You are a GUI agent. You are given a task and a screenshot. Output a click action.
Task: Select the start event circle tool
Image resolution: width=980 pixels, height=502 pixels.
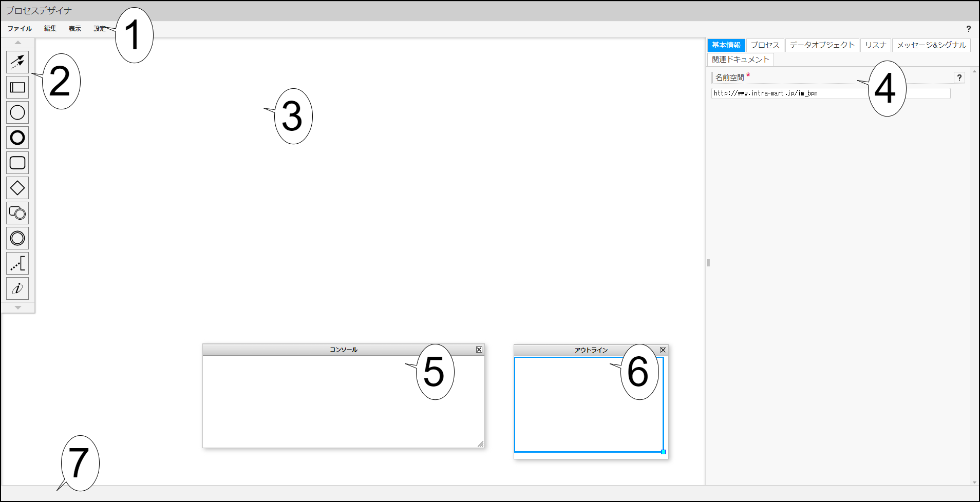pyautogui.click(x=17, y=112)
